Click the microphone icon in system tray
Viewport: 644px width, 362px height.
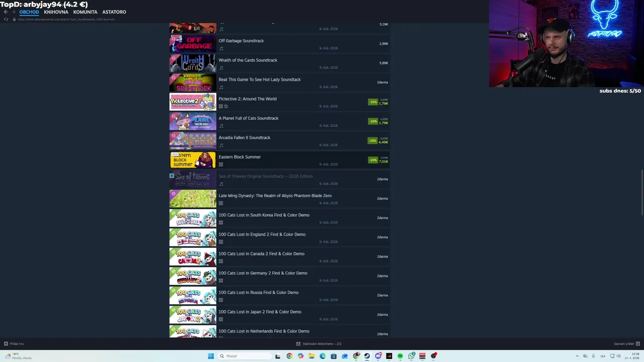coord(593,356)
